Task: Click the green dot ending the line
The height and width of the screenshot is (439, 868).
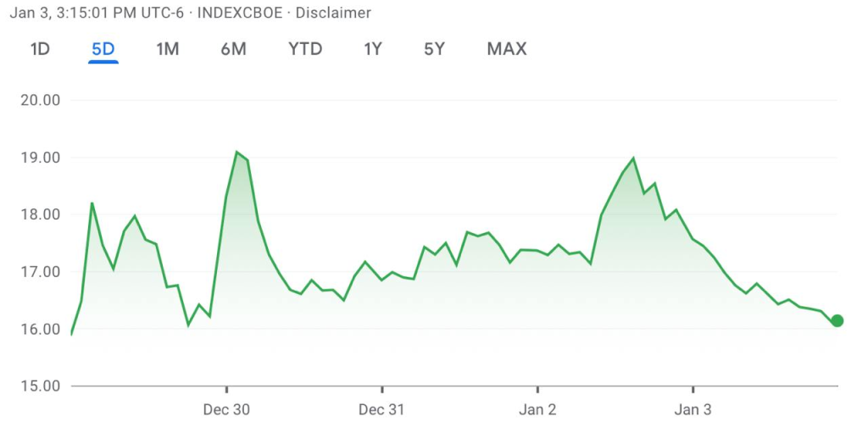Action: (837, 320)
